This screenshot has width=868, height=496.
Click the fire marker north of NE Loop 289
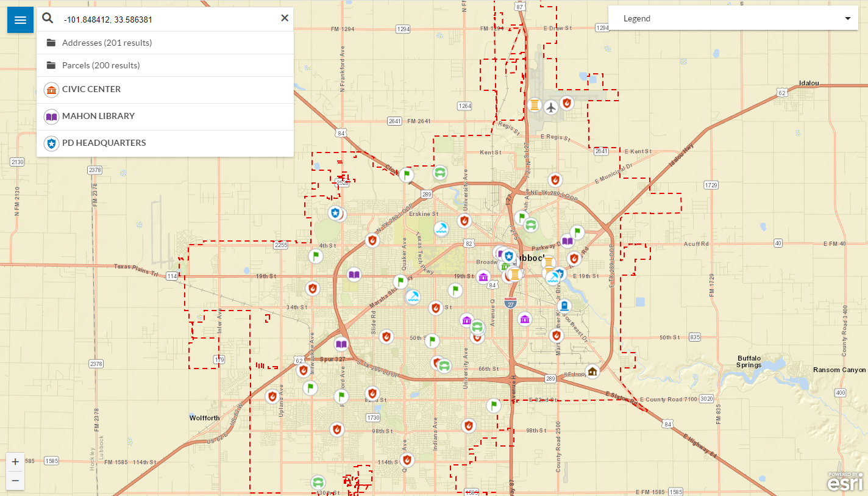click(555, 179)
